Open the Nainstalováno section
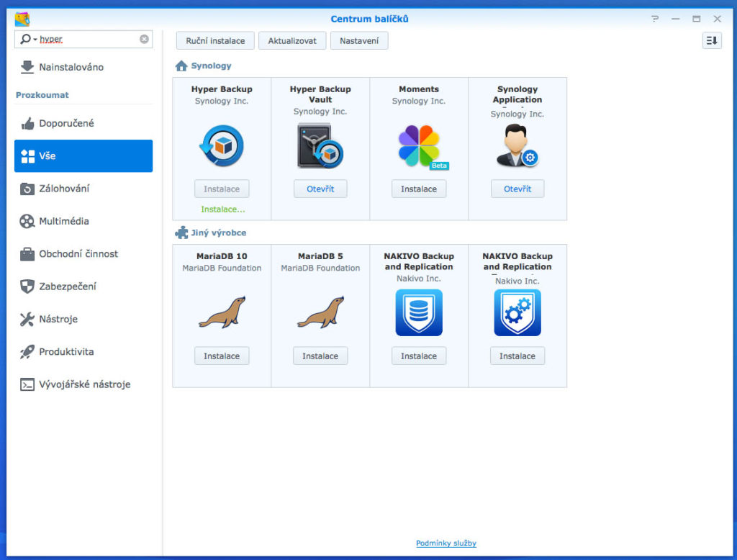This screenshot has width=737, height=560. tap(83, 67)
